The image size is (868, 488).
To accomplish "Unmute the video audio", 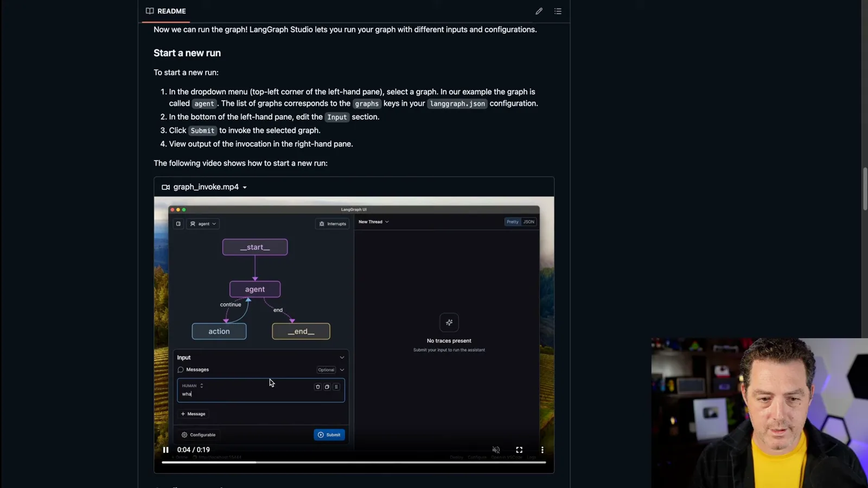I will coord(496,450).
